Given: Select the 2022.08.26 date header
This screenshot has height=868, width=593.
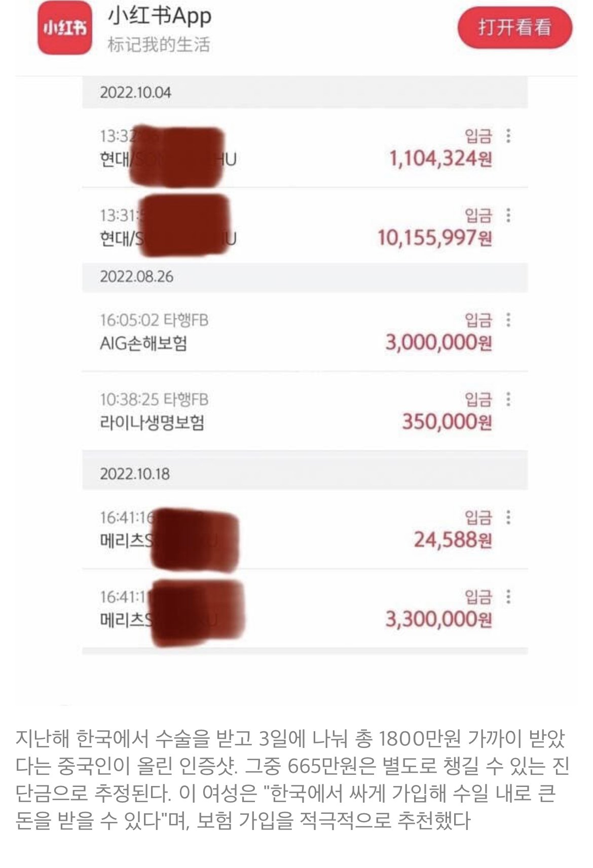Looking at the screenshot, I should point(305,277).
